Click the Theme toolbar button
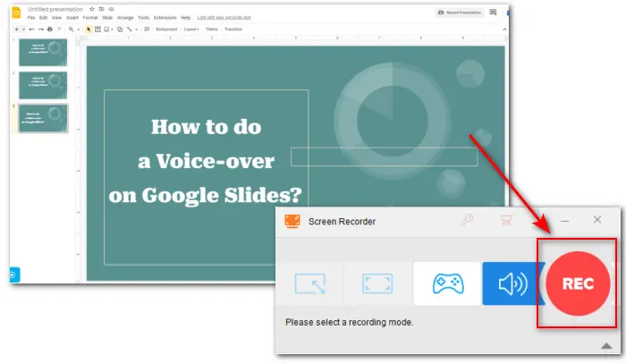This screenshot has height=364, width=626. [x=212, y=30]
